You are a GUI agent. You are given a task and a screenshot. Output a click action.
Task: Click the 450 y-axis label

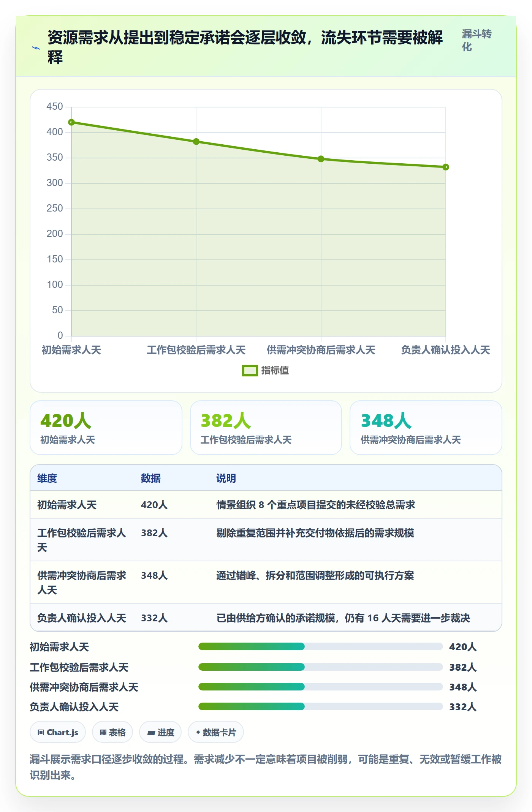[x=55, y=107]
